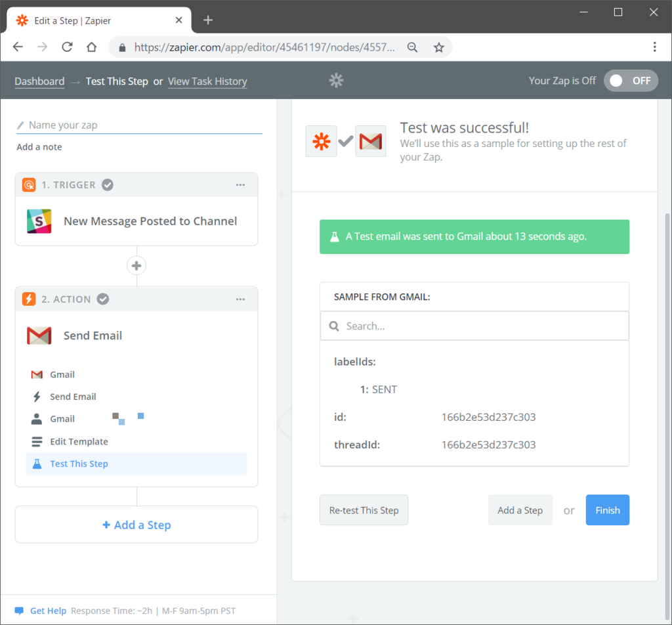This screenshot has height=625, width=672.
Task: Open the Action step three-dot options
Action: (240, 299)
